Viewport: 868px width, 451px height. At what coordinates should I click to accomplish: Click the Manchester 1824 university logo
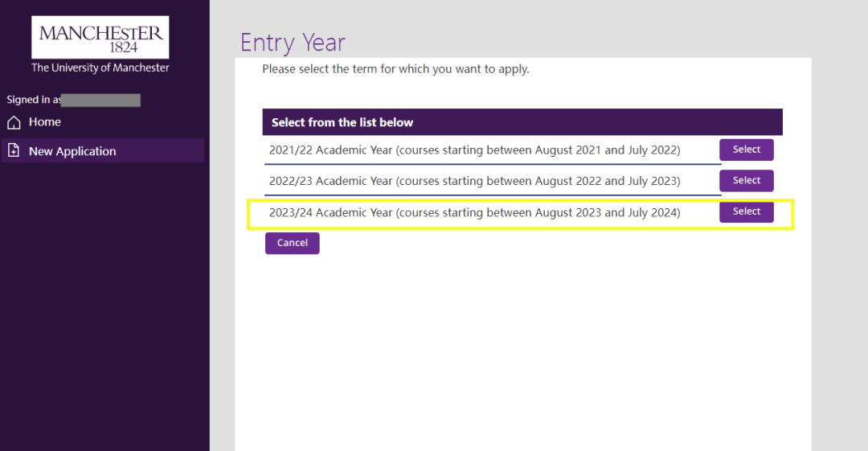(100, 37)
